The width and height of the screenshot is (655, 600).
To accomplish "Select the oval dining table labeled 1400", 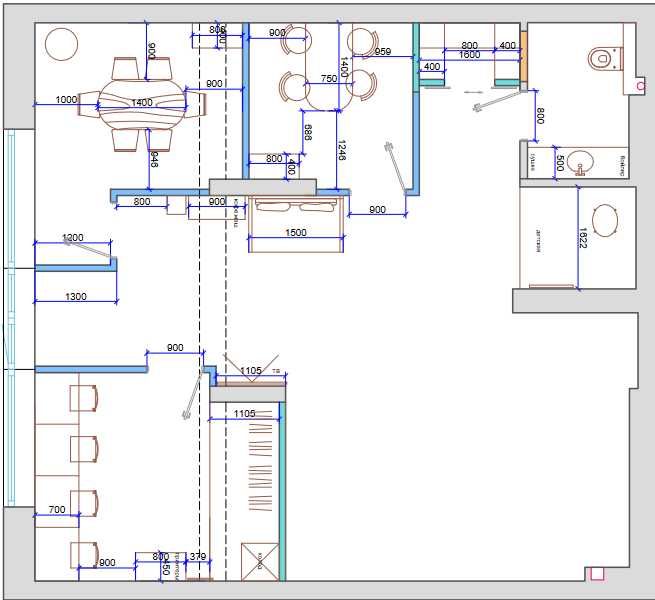I will (x=142, y=104).
